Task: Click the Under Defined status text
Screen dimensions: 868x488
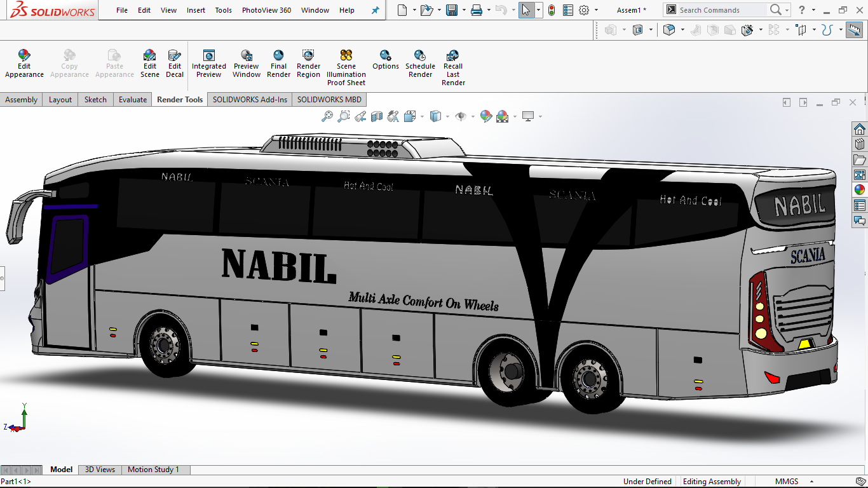Action: tap(648, 482)
